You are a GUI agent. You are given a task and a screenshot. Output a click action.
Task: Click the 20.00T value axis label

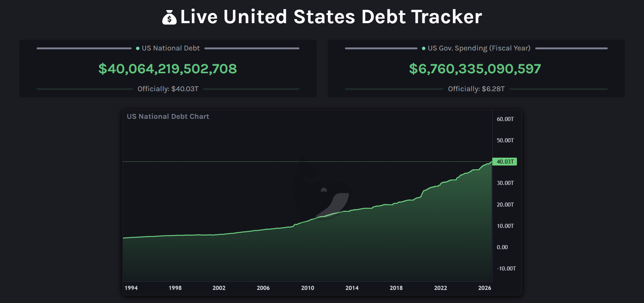coord(505,205)
